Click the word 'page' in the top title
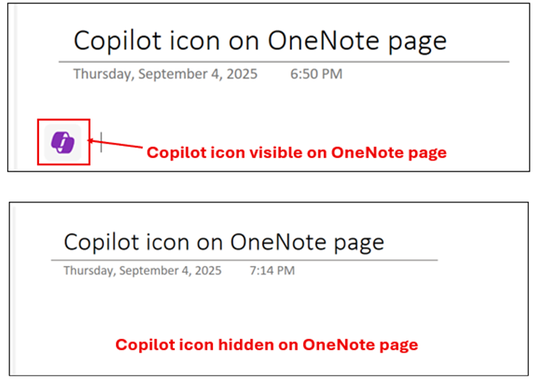The height and width of the screenshot is (381, 540). (417, 42)
